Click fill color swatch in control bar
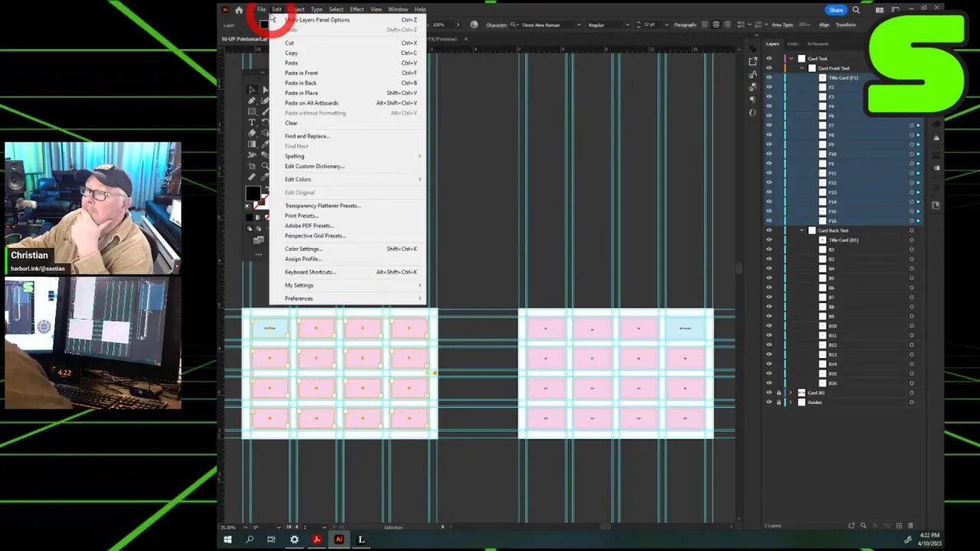Image resolution: width=980 pixels, height=551 pixels. pyautogui.click(x=263, y=24)
